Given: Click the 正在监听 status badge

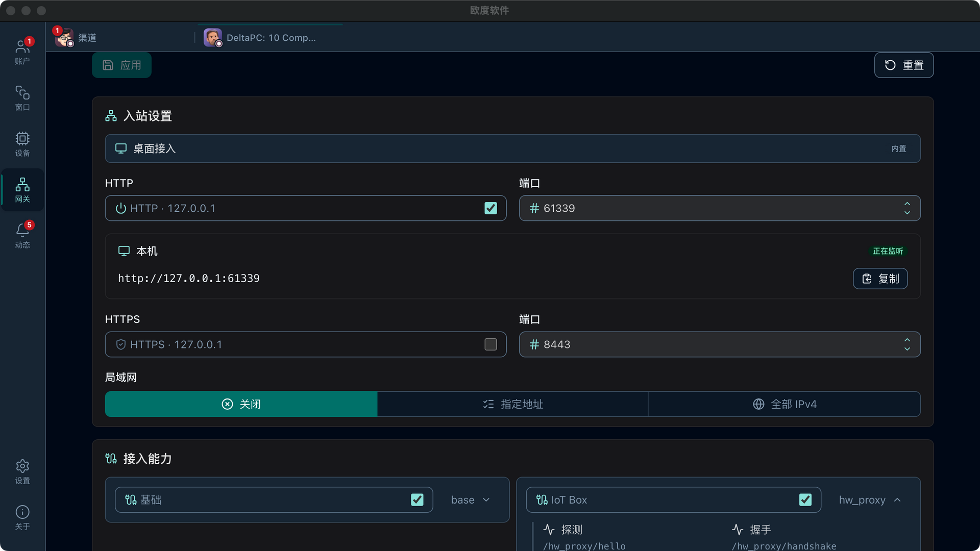Looking at the screenshot, I should pos(888,251).
